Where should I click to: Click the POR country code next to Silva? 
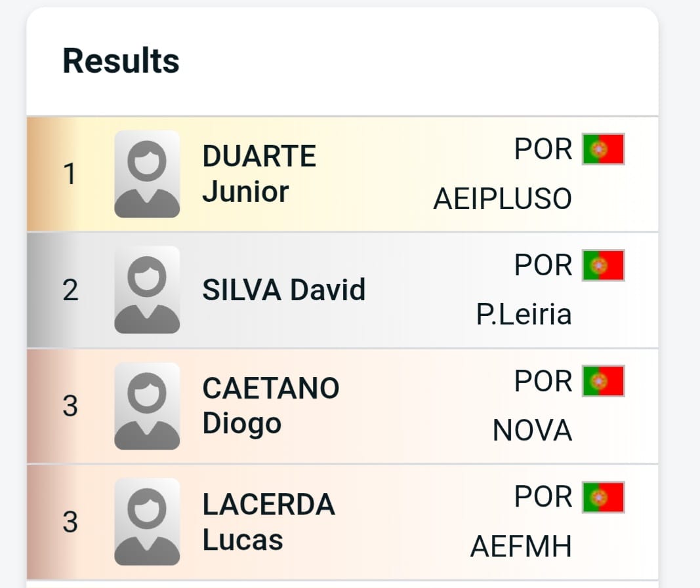[543, 265]
